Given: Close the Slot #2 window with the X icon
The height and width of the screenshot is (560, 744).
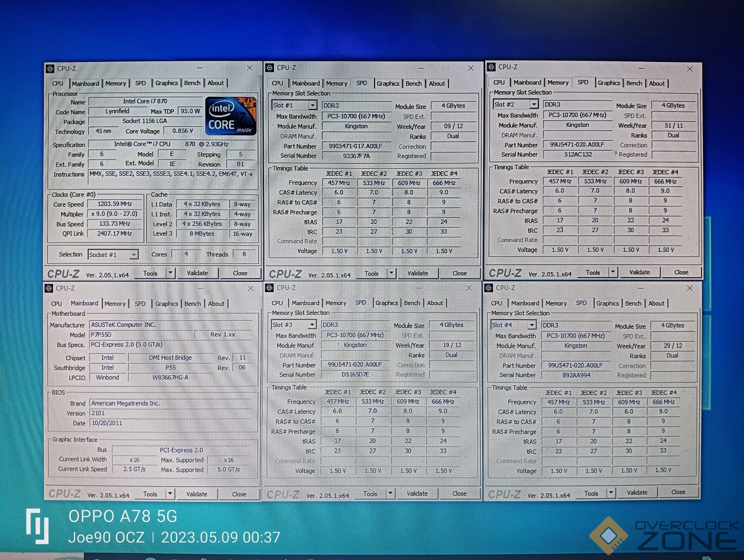Looking at the screenshot, I should 690,69.
